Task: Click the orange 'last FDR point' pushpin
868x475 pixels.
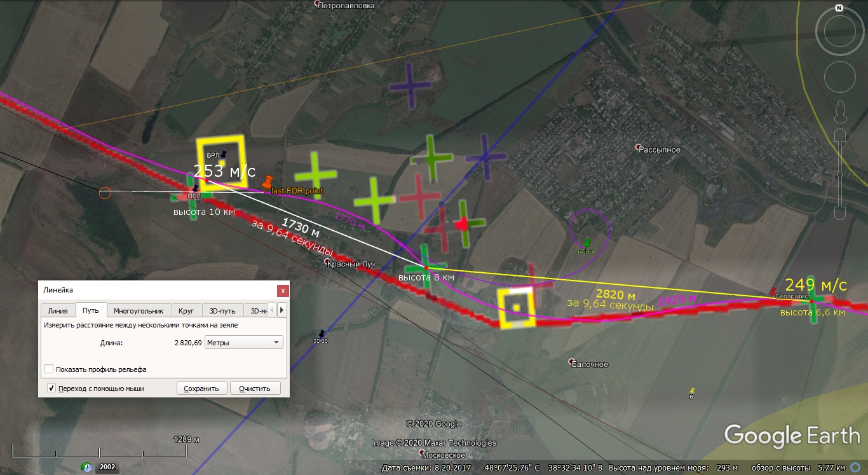Action: 268,182
